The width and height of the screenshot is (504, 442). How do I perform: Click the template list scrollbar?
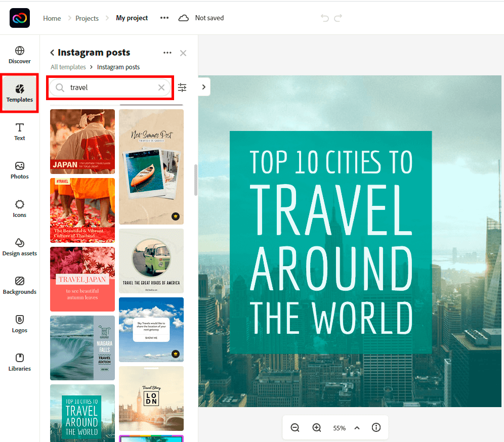click(x=195, y=180)
